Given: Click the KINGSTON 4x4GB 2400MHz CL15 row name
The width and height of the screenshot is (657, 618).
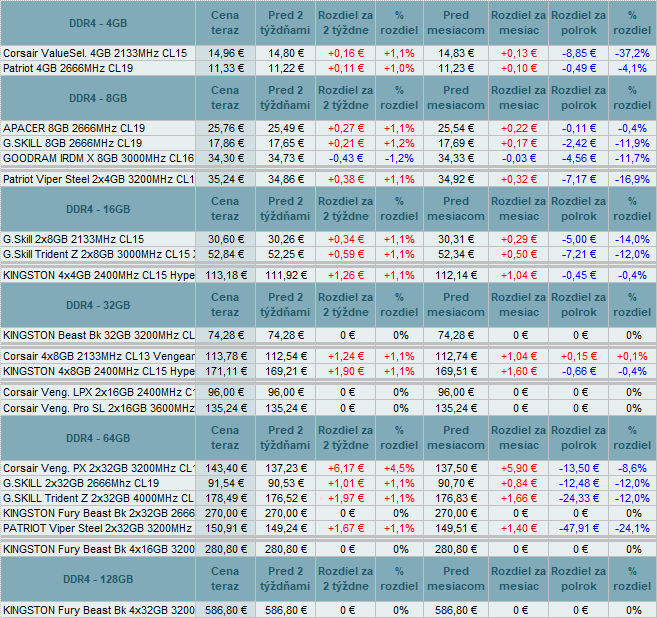Looking at the screenshot, I should coord(98,275).
